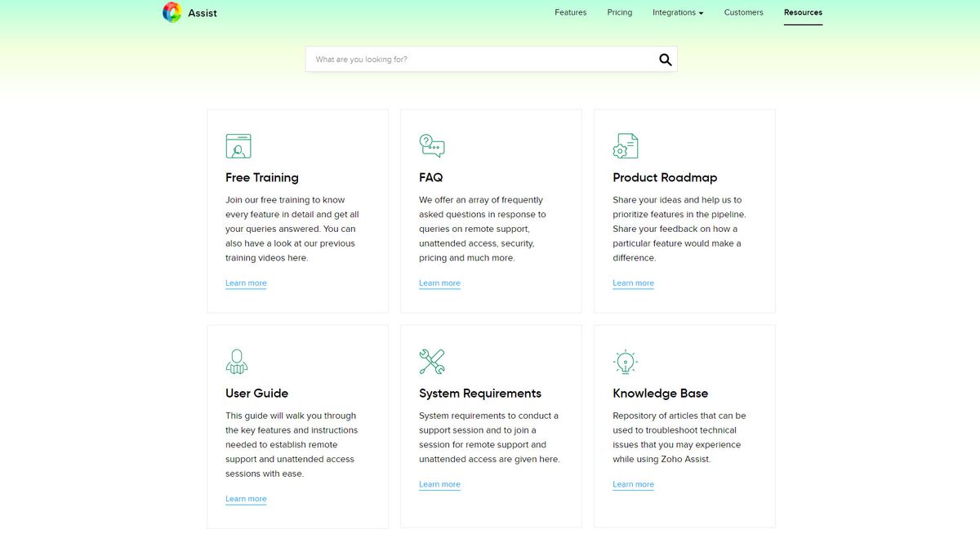Open Learn more under Free Training
Screen dimensions: 980x534
pos(246,283)
